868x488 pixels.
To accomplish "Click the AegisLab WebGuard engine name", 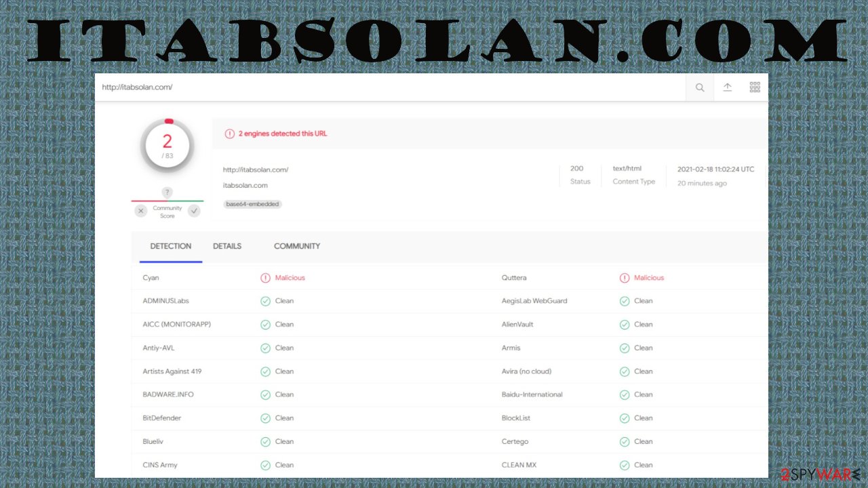I will (534, 301).
